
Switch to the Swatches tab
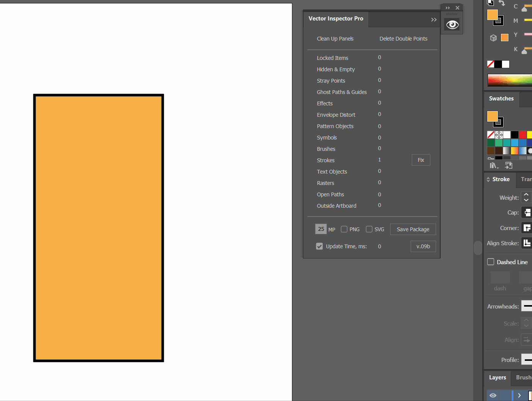[501, 99]
